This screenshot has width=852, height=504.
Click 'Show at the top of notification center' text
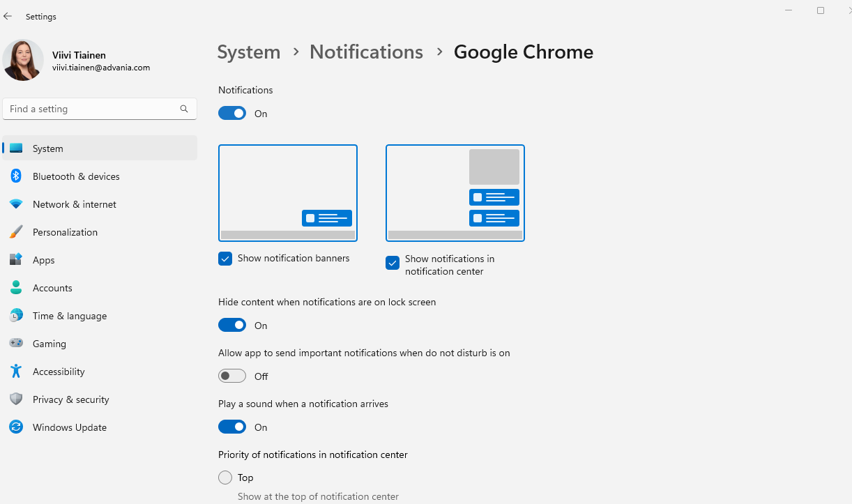318,496
